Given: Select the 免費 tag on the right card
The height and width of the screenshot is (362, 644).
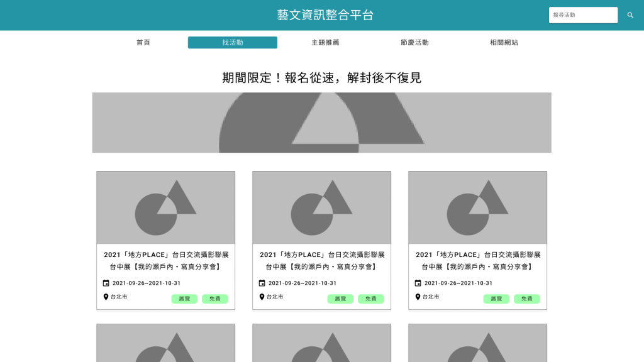Looking at the screenshot, I should coord(527,299).
